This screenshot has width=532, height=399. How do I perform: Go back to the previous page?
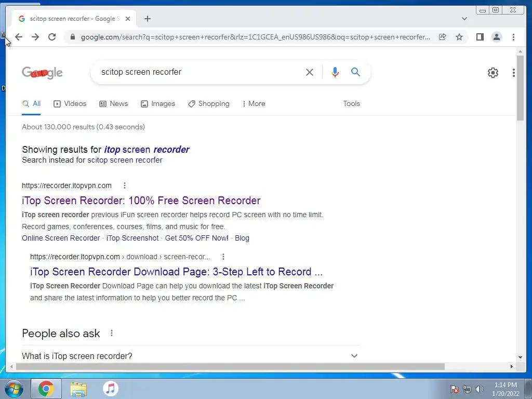pyautogui.click(x=19, y=37)
